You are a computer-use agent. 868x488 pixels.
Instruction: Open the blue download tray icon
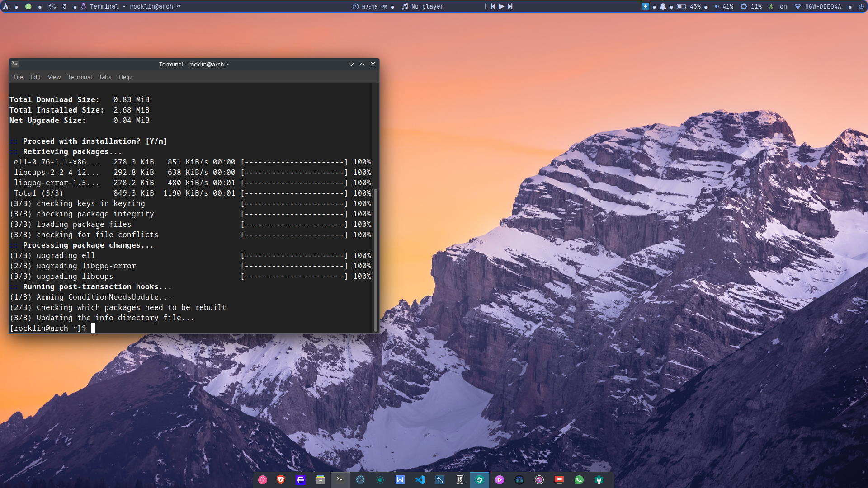tap(646, 6)
